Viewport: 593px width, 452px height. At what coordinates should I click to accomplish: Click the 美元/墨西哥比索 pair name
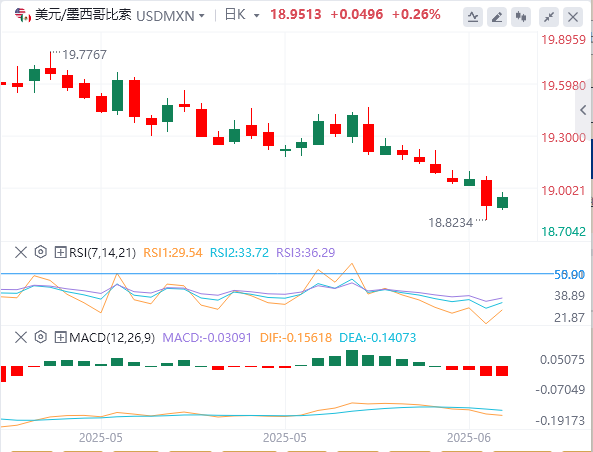click(83, 15)
